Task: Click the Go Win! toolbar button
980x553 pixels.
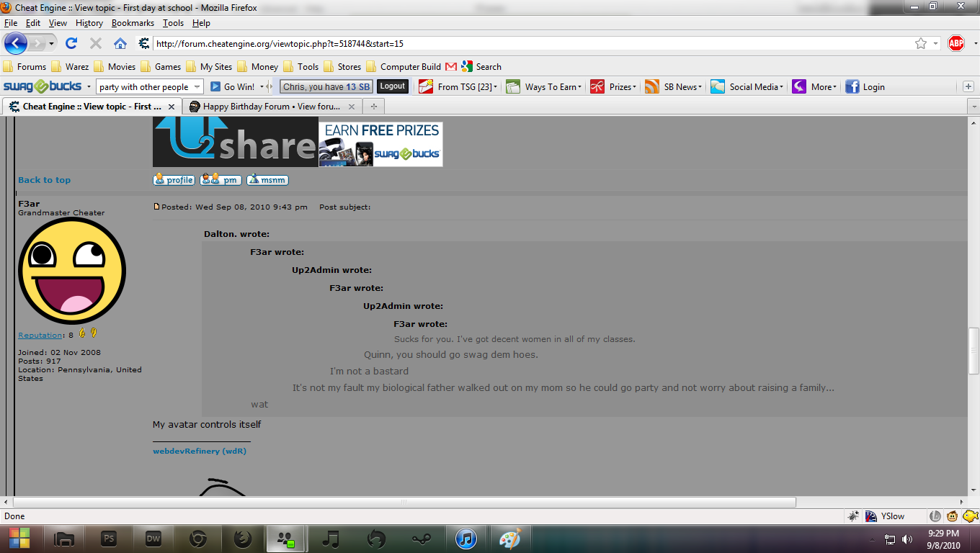Action: 232,86
